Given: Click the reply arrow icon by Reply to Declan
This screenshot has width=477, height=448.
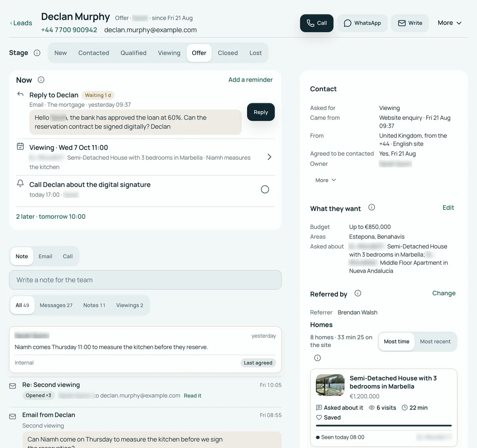Looking at the screenshot, I should click(20, 94).
